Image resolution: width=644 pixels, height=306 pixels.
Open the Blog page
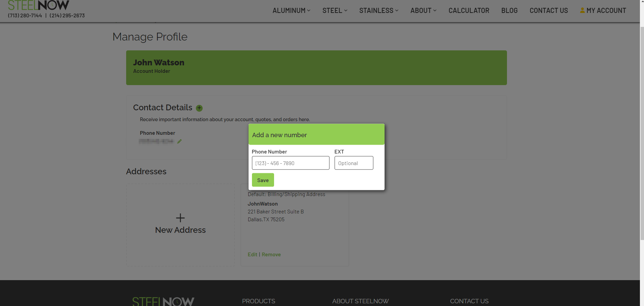click(509, 11)
